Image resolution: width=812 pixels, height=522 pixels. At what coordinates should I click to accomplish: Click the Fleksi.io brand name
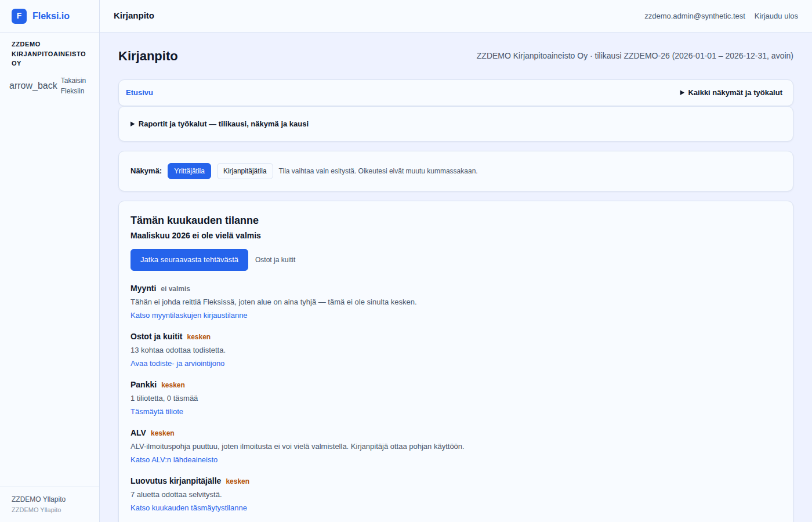click(x=51, y=16)
